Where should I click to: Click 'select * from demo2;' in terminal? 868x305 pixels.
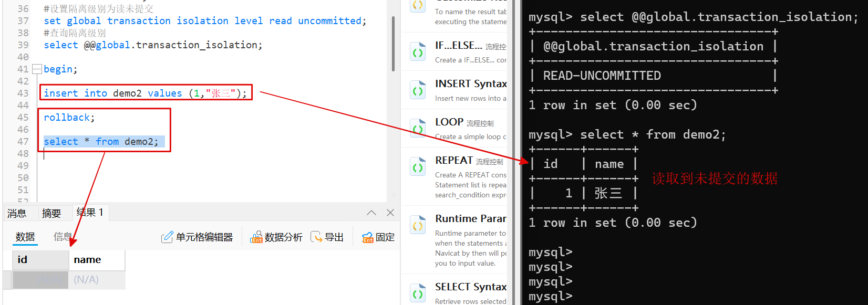click(x=653, y=135)
